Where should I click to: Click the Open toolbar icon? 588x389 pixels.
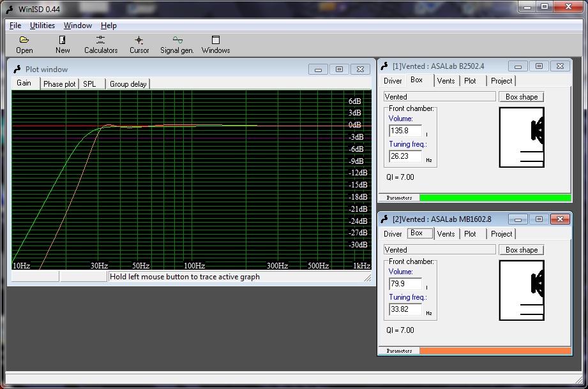point(24,44)
